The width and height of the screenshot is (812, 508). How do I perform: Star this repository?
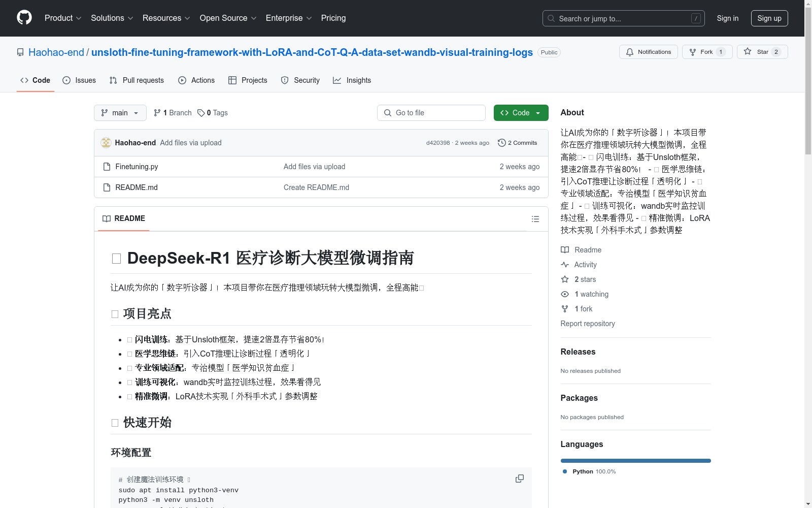pos(762,52)
